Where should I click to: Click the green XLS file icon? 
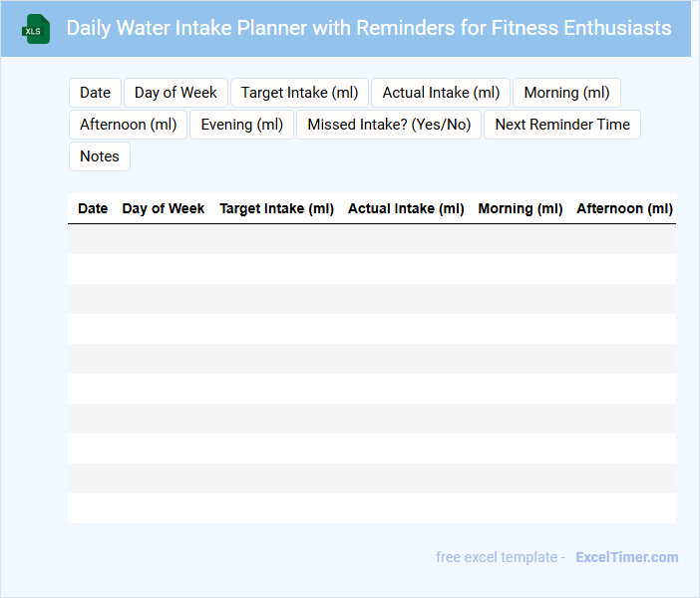pos(37,29)
